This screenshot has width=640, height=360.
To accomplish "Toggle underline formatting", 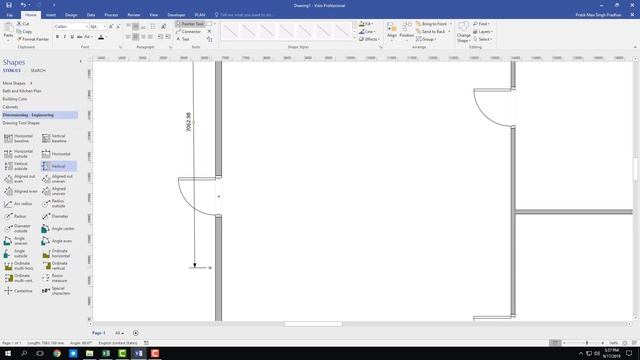I will point(72,37).
